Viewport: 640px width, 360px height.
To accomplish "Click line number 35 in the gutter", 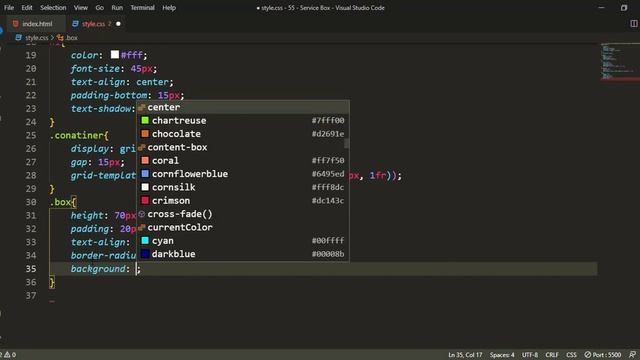I will [x=31, y=269].
